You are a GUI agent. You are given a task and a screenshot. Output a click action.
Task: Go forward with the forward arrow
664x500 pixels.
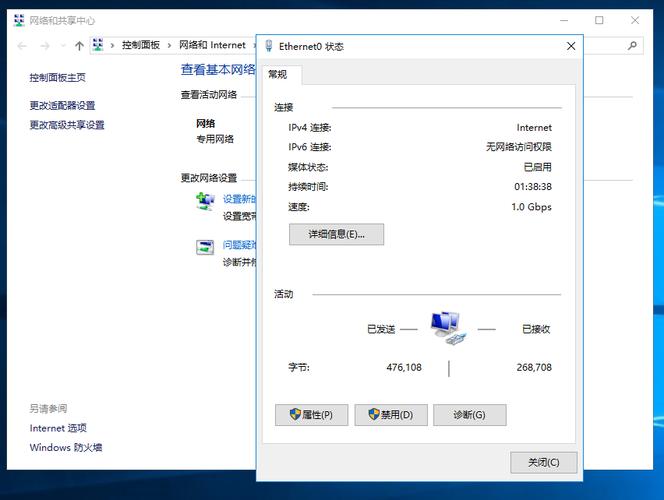(x=45, y=46)
